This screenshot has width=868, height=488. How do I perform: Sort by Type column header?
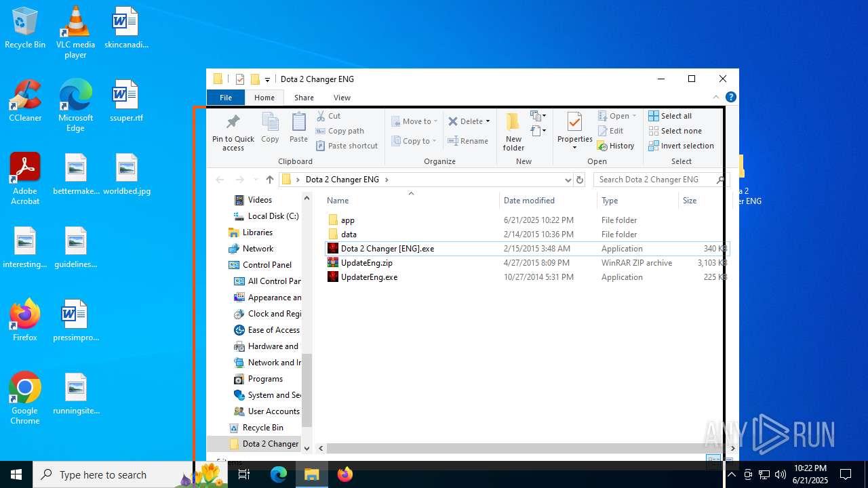637,201
